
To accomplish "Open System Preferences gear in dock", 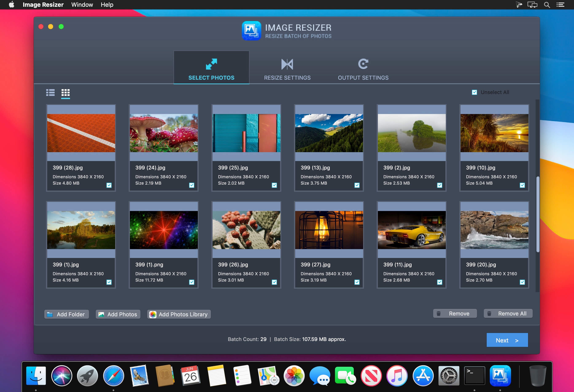I will [x=449, y=376].
